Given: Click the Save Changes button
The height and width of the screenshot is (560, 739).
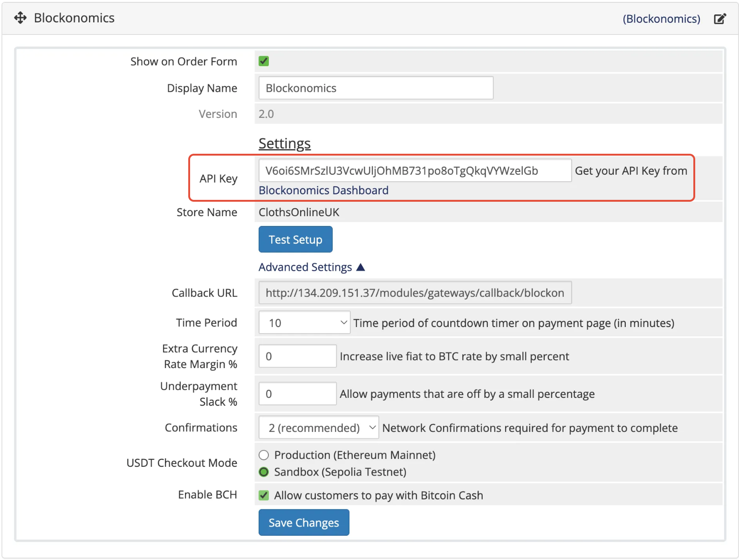Looking at the screenshot, I should [x=304, y=523].
